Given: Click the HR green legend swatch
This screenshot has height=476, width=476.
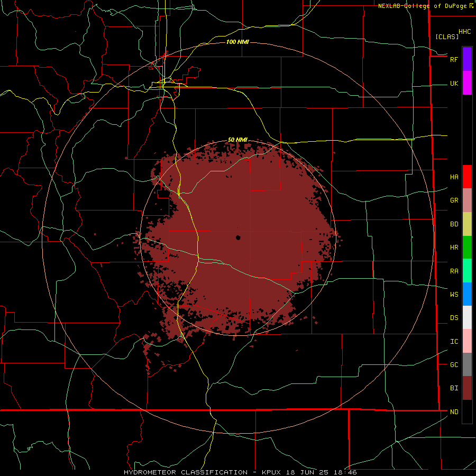Looking at the screenshot, I should 467,248.
